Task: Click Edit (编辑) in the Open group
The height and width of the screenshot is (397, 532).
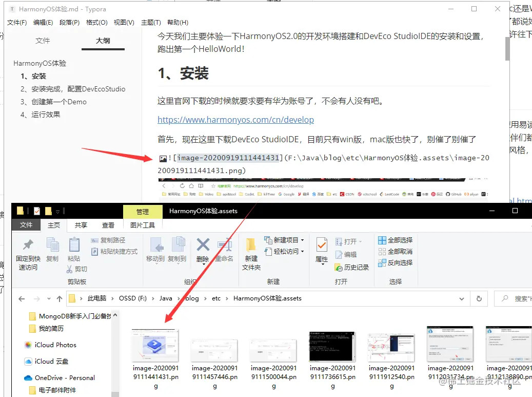Action: click(x=346, y=255)
